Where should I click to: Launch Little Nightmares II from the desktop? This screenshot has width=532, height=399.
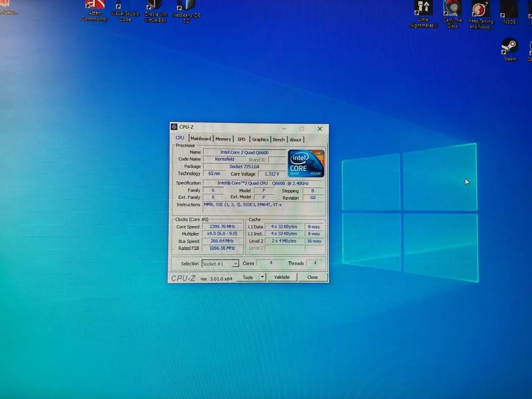(x=424, y=14)
